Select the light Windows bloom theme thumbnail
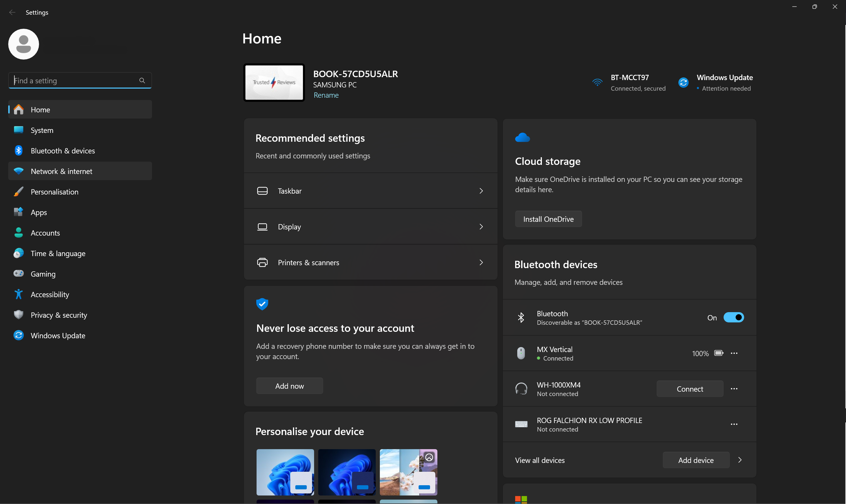The width and height of the screenshot is (846, 504). click(x=285, y=472)
